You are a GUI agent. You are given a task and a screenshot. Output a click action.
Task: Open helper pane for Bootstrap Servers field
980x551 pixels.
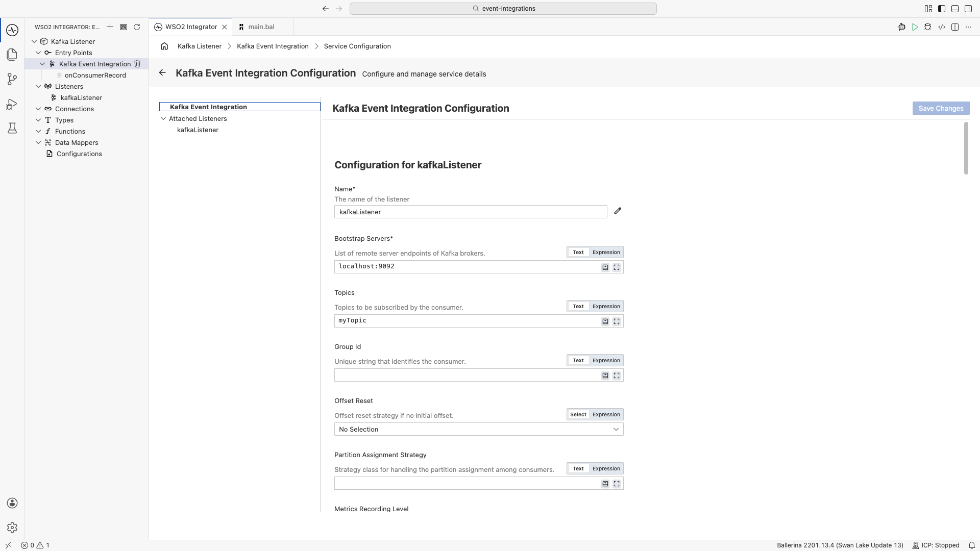point(605,267)
